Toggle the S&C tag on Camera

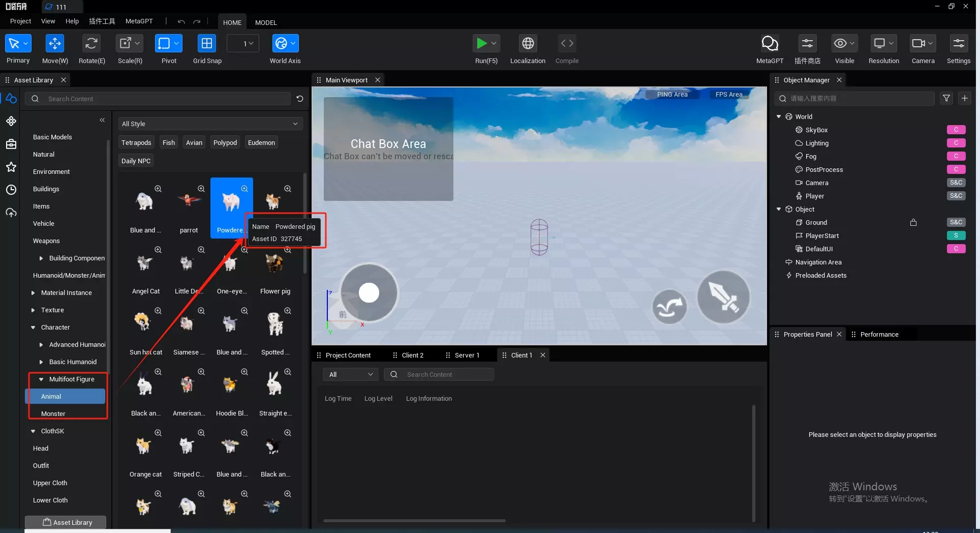956,183
